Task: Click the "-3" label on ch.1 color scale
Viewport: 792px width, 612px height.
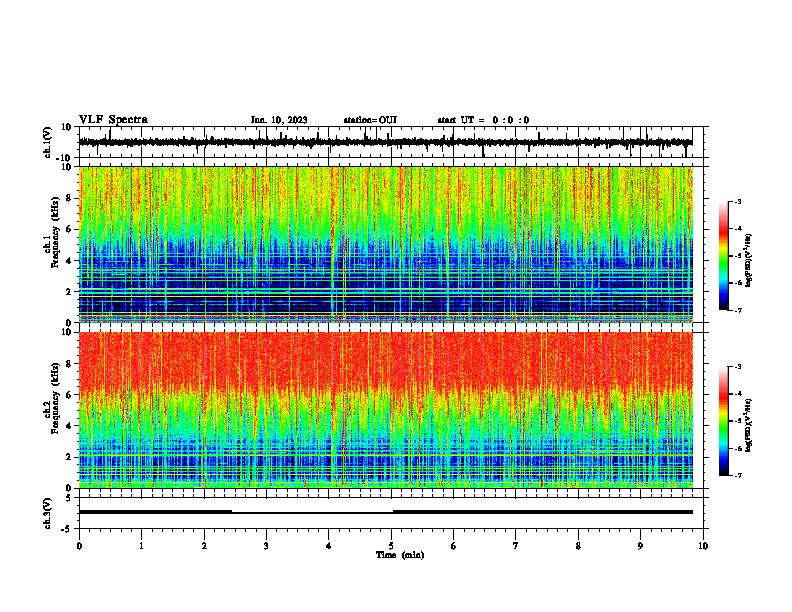Action: [x=737, y=201]
